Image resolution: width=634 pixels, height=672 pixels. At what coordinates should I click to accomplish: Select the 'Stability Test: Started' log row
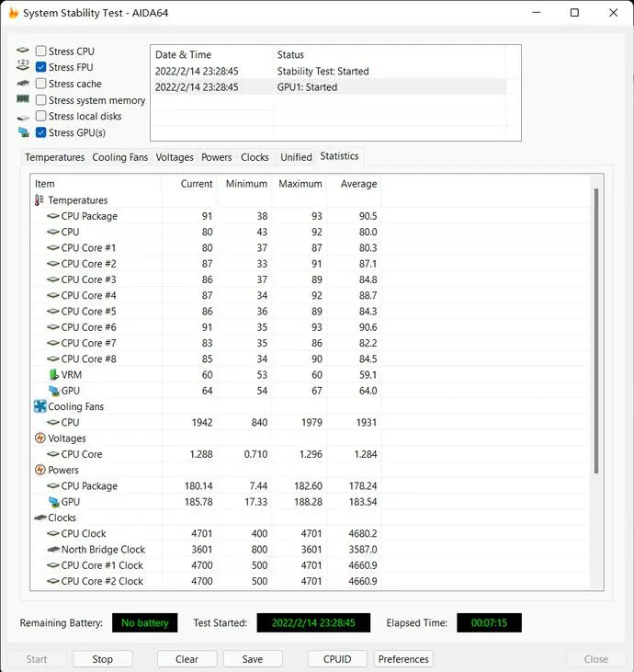[330, 71]
